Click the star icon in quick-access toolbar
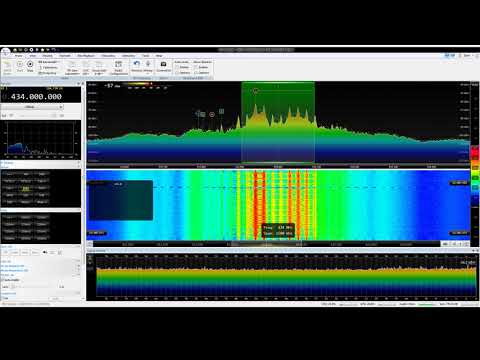The width and height of the screenshot is (480, 360). pos(42,50)
